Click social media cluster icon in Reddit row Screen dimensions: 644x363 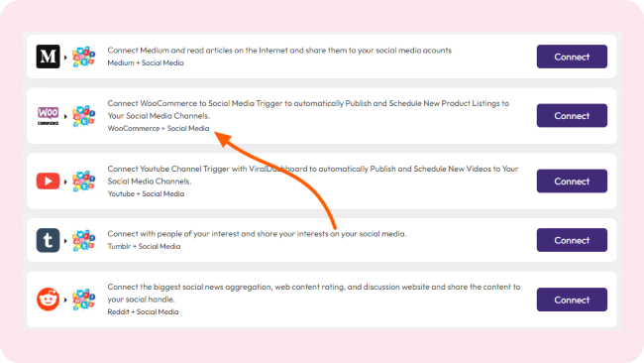pyautogui.click(x=84, y=300)
